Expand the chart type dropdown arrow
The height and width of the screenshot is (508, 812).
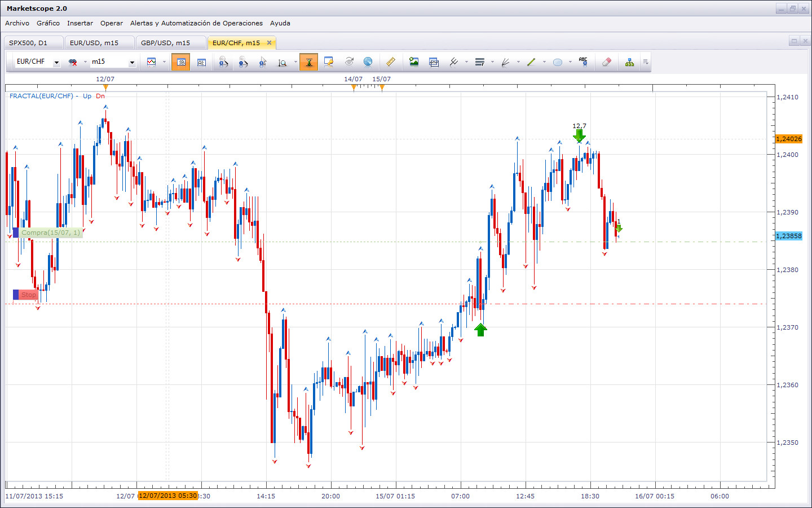(164, 62)
